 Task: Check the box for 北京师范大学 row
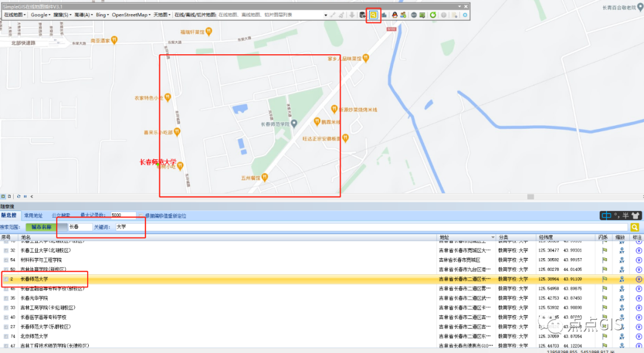coord(6,336)
